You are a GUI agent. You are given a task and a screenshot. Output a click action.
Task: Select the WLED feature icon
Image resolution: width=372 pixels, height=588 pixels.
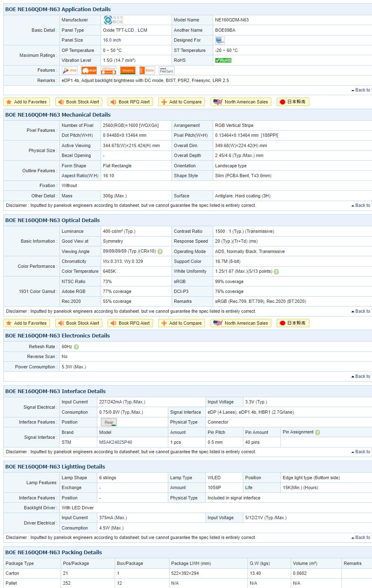[x=89, y=70]
